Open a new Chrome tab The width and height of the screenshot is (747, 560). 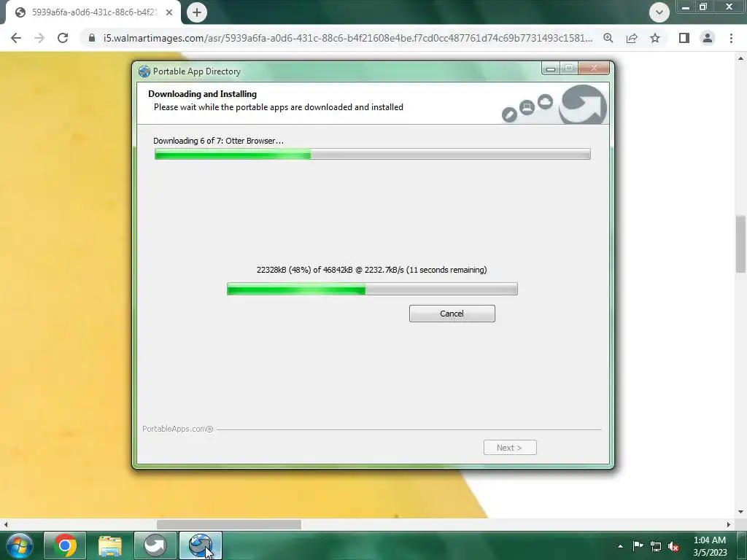[x=197, y=12]
